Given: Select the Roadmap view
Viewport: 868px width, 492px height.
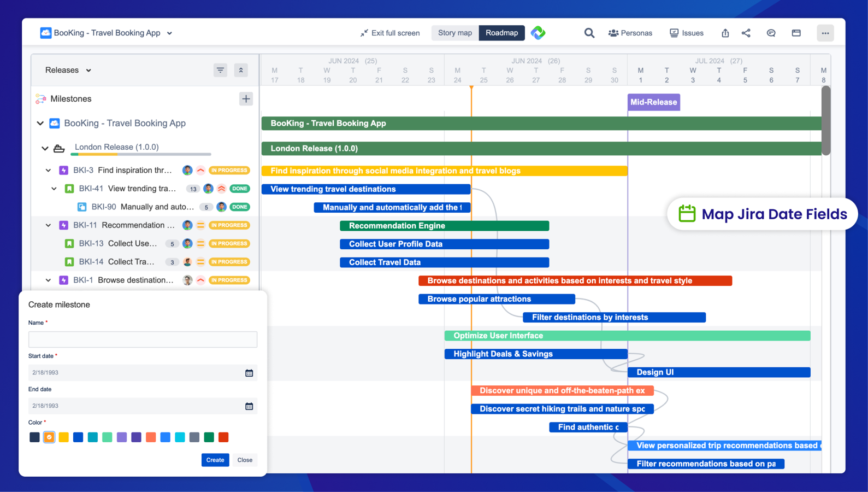Looking at the screenshot, I should click(x=501, y=33).
